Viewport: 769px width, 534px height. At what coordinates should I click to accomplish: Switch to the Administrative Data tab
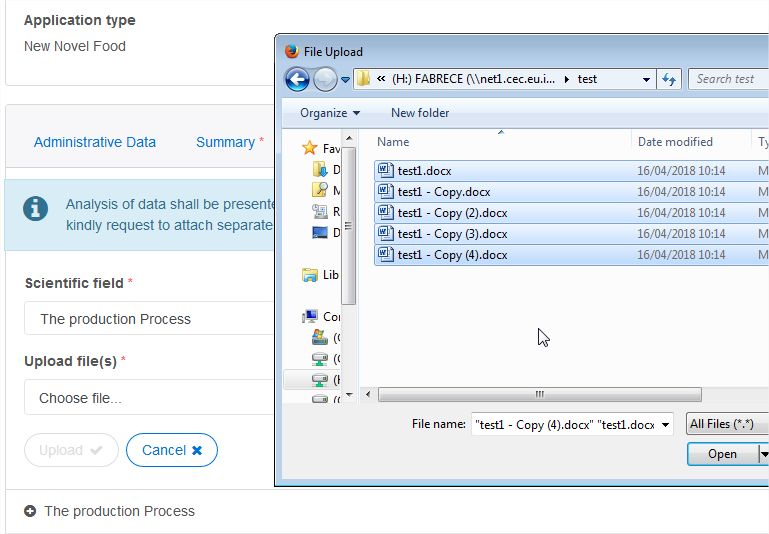coord(95,142)
